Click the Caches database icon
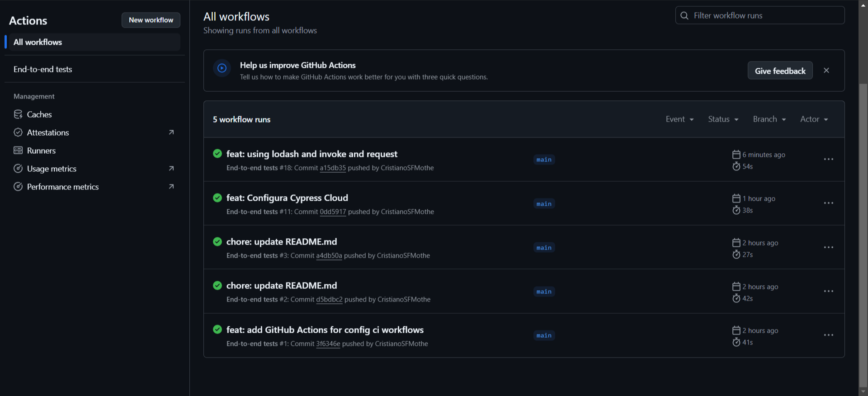Image resolution: width=868 pixels, height=396 pixels. click(x=18, y=114)
